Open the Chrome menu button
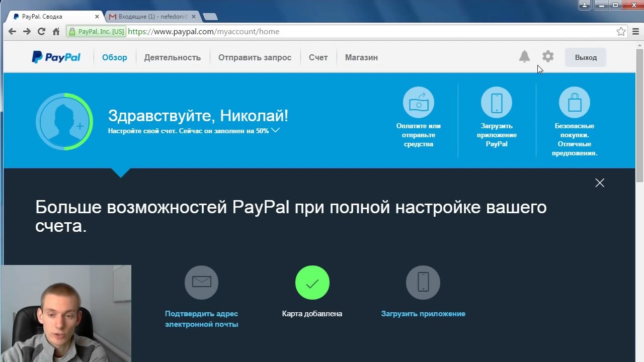Screen dimensions: 644x362 pyautogui.click(x=635, y=31)
